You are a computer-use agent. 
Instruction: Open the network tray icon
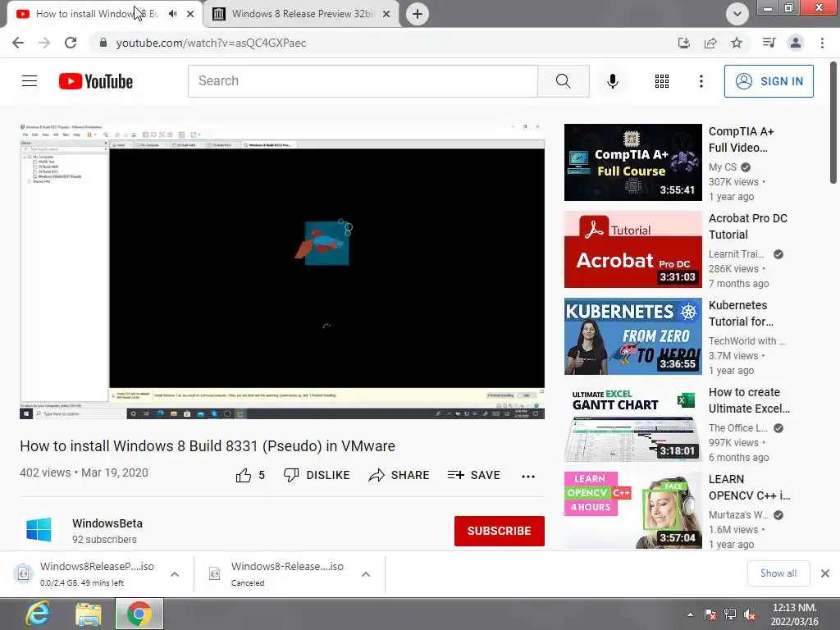730,614
